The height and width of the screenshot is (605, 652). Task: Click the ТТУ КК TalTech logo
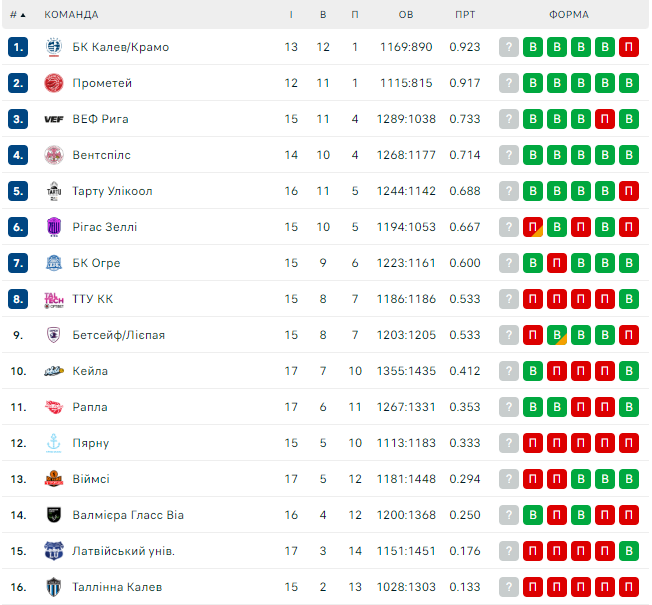coord(54,299)
